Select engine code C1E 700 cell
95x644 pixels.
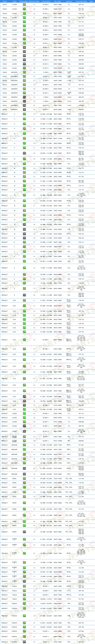[x=81, y=301]
